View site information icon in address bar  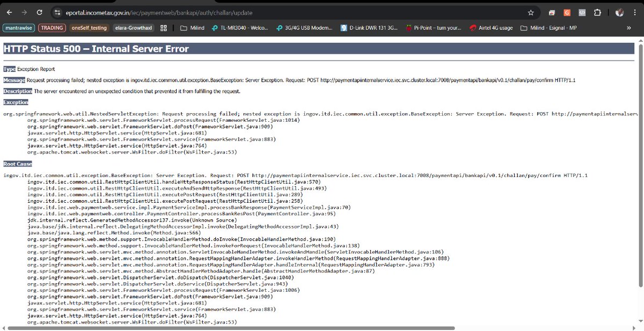point(57,12)
